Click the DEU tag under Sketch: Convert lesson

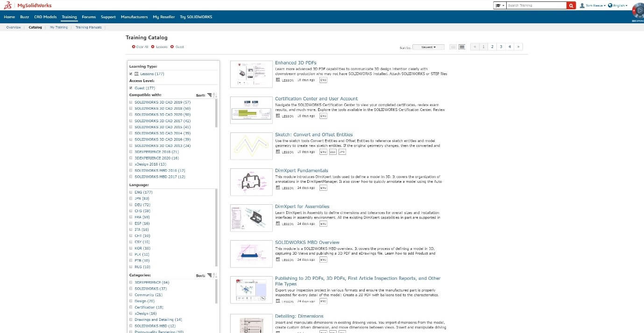[x=333, y=152]
